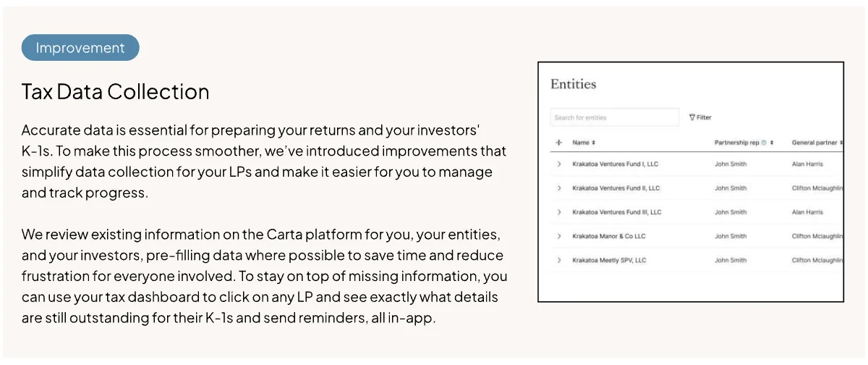
Task: Click the Entities screenshot thumbnail
Action: [x=691, y=182]
